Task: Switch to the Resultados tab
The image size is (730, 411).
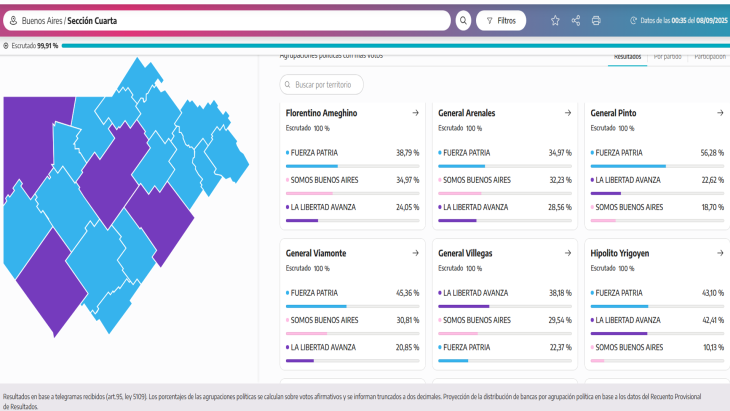Action: (x=627, y=58)
